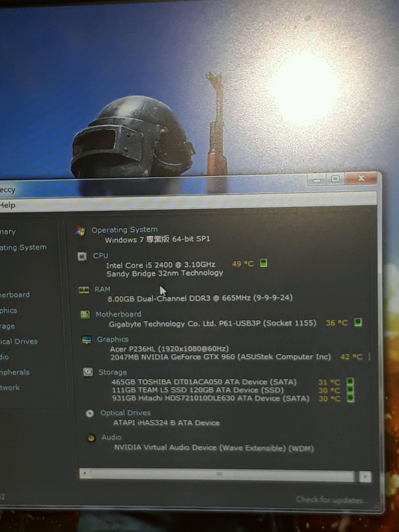Open the RAM section heading link
Image resolution: width=399 pixels, height=532 pixels.
pyautogui.click(x=103, y=289)
